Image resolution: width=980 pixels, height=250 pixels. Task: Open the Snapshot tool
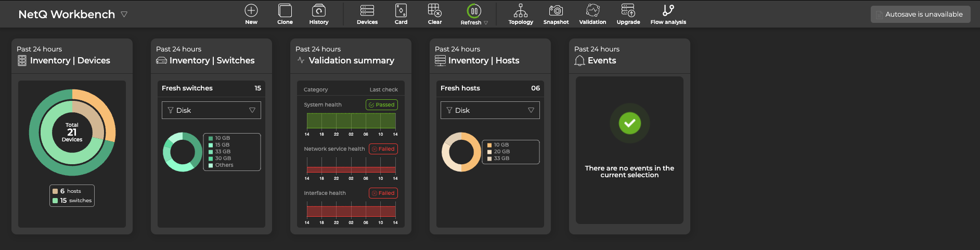pos(556,11)
